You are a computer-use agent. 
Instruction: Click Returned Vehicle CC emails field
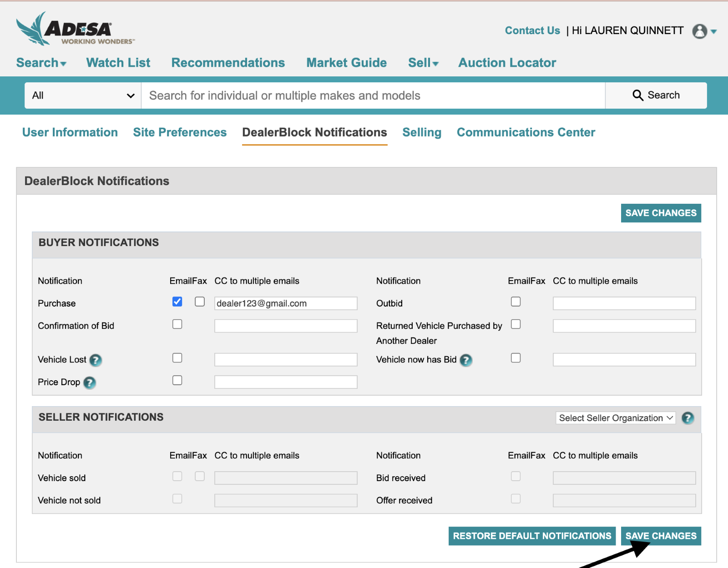click(624, 326)
